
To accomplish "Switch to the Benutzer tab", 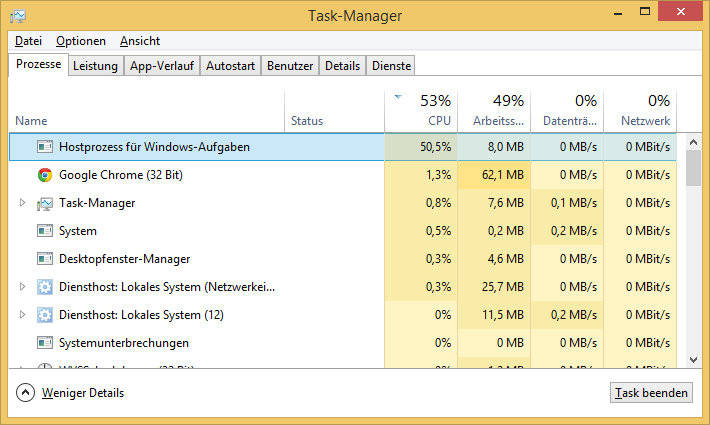I will pos(290,66).
